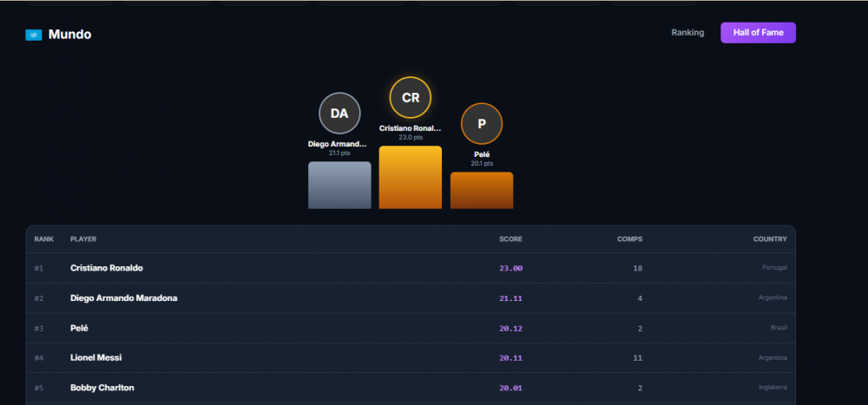Click the bronze third-place podium bar
Screen dimensions: 868x405
(x=482, y=190)
